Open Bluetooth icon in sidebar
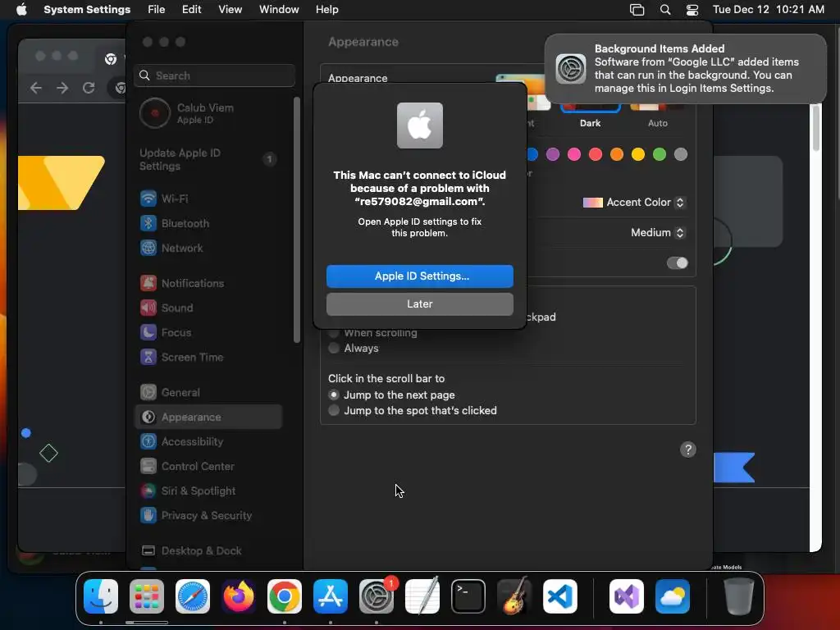 click(148, 223)
